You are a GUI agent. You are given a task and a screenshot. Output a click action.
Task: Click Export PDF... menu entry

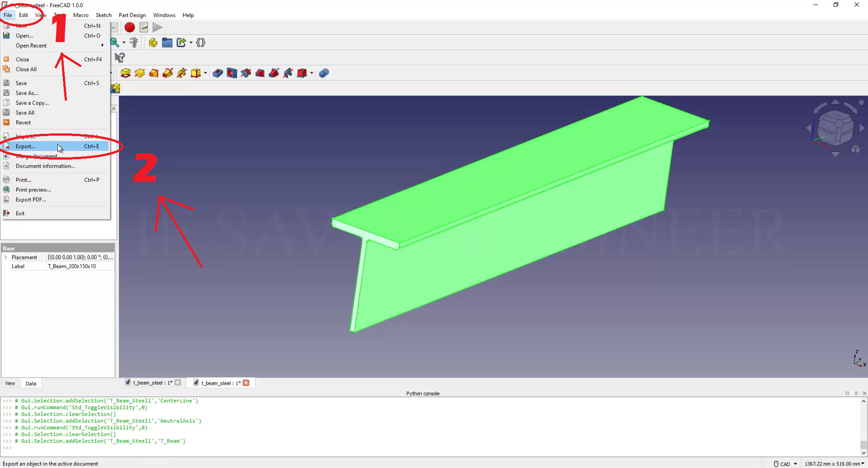coord(31,200)
